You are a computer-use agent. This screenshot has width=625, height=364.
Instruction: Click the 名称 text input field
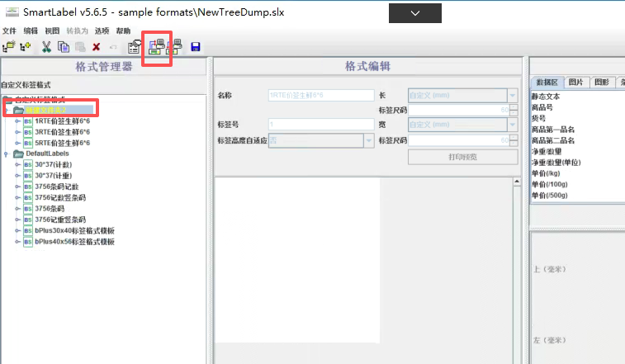click(x=320, y=95)
